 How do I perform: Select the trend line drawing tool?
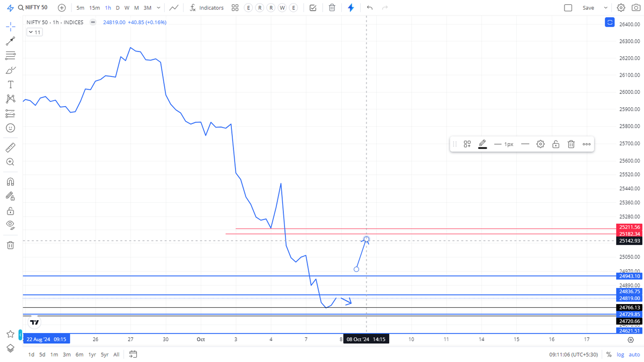[x=10, y=41]
